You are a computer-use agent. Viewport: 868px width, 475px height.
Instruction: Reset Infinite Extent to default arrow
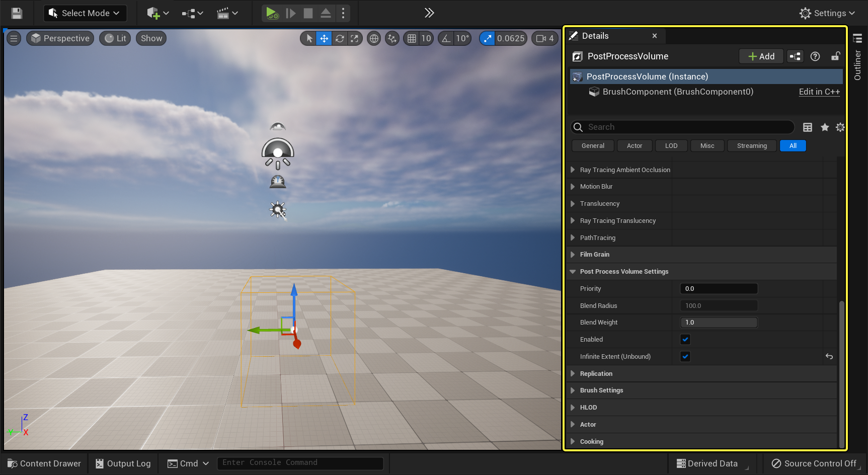coord(829,357)
